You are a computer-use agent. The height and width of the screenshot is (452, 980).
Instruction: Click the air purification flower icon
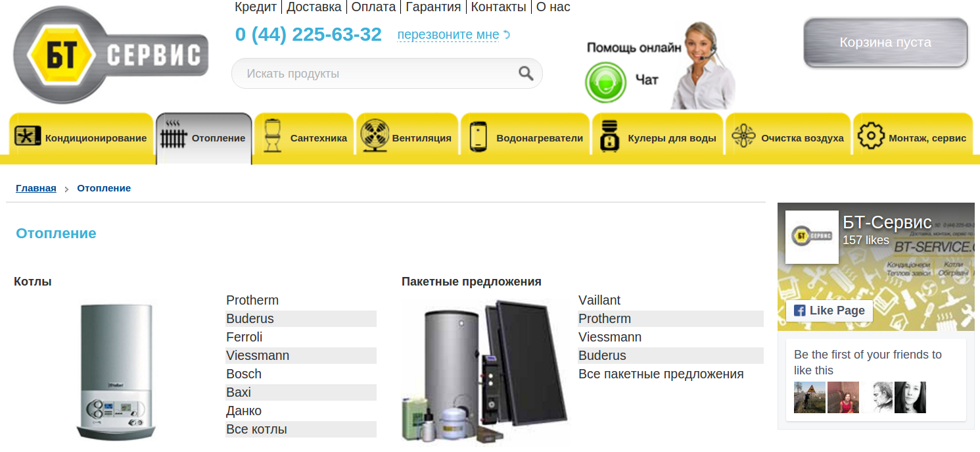pos(744,137)
